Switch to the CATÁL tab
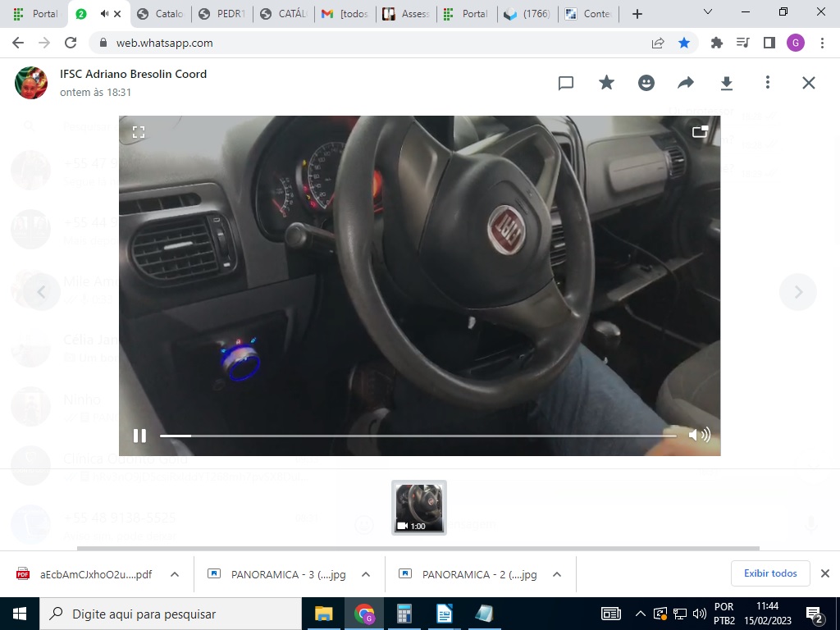Image resolution: width=840 pixels, height=630 pixels. click(284, 14)
